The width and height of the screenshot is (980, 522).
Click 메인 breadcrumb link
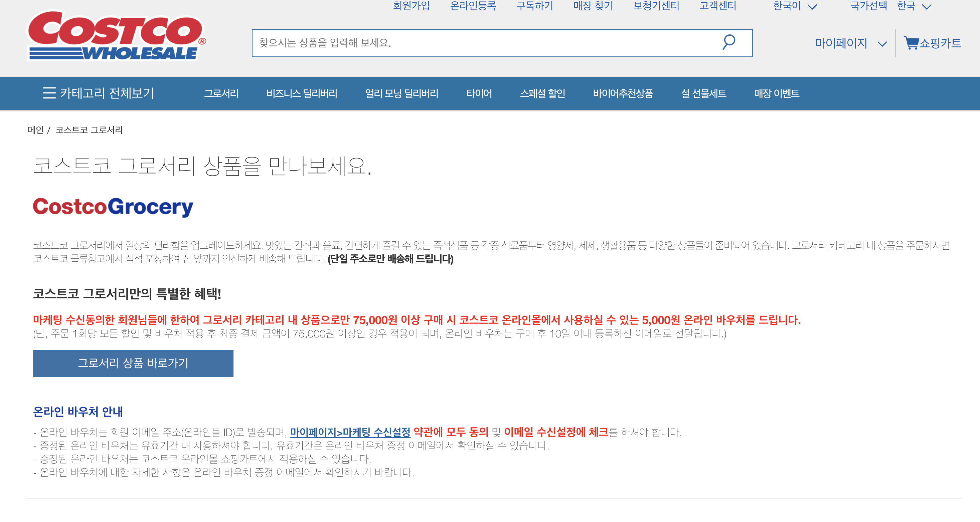[36, 130]
